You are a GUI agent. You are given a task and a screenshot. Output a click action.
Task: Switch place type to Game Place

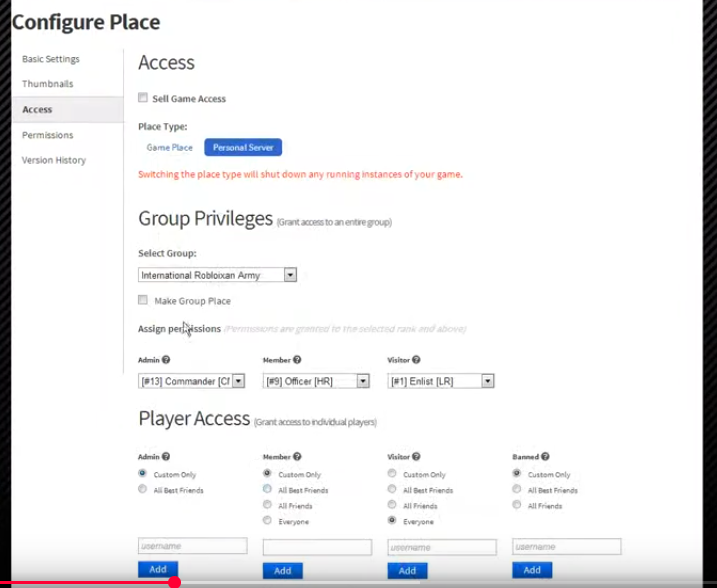tap(170, 147)
